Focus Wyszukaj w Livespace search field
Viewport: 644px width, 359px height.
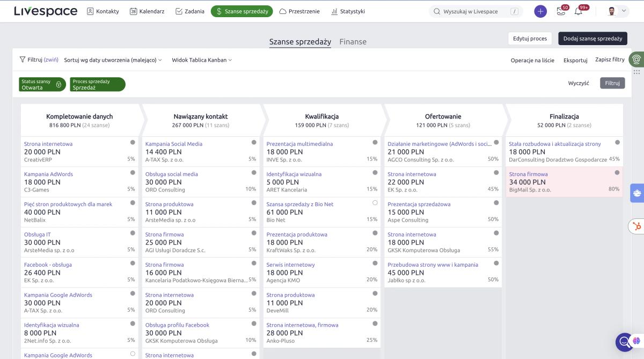point(476,11)
